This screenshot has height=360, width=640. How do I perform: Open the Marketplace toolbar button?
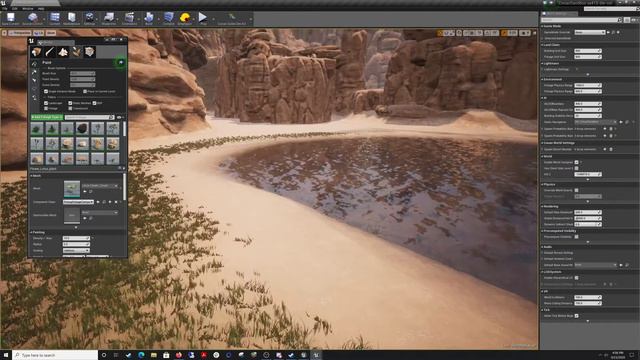[x=71, y=18]
